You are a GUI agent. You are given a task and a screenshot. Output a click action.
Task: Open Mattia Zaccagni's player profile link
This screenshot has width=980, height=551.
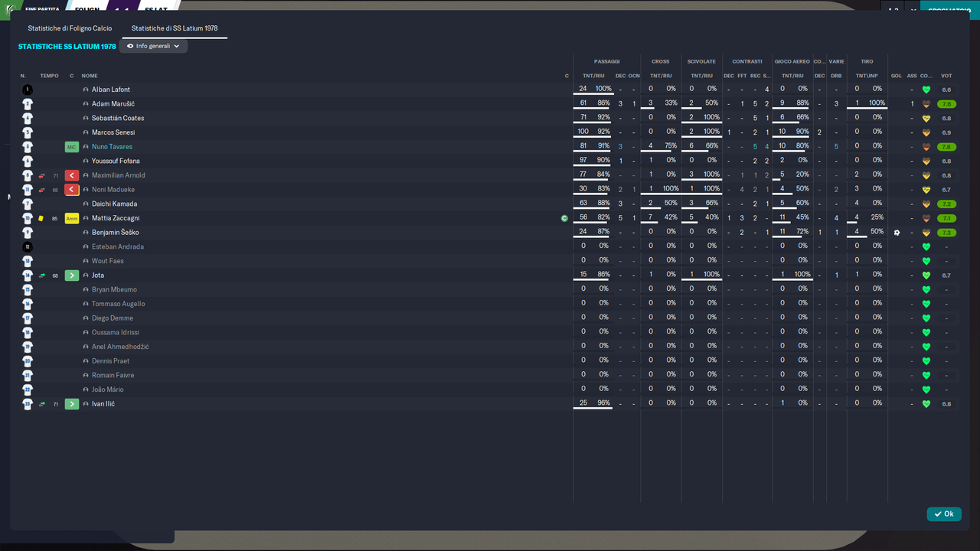point(116,218)
